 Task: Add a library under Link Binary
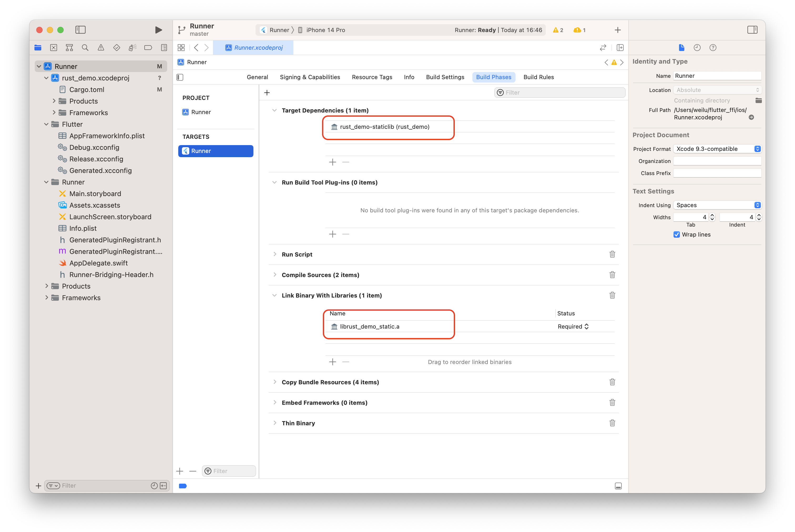click(x=333, y=362)
